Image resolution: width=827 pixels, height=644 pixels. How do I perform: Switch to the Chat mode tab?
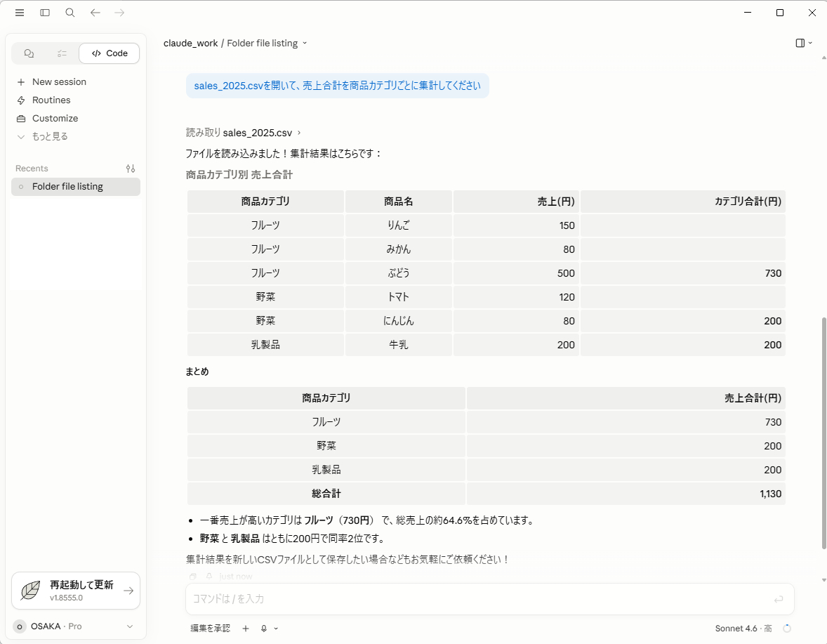[29, 53]
